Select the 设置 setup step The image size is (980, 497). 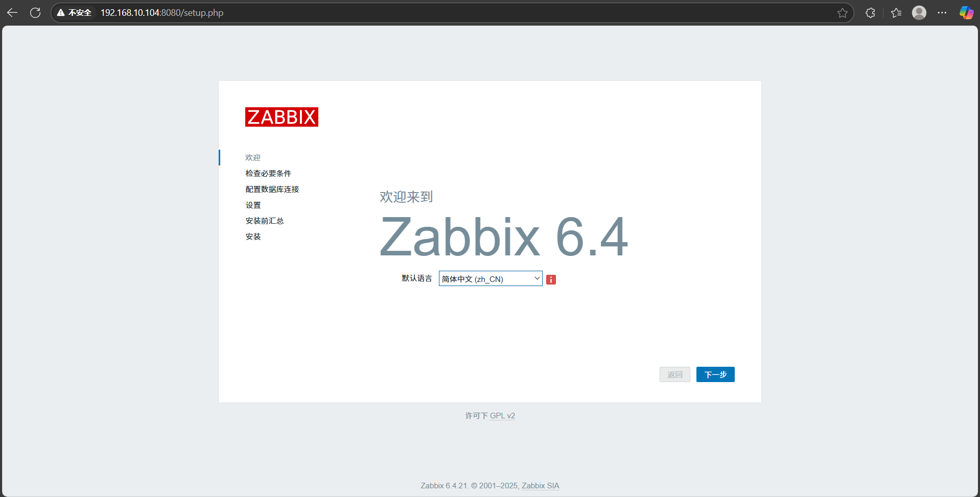click(x=253, y=205)
